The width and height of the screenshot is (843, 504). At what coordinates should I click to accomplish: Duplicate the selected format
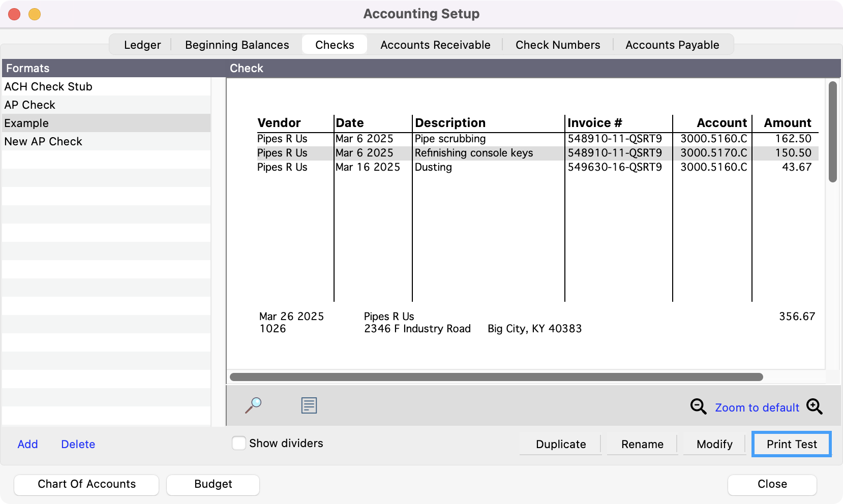pos(561,444)
